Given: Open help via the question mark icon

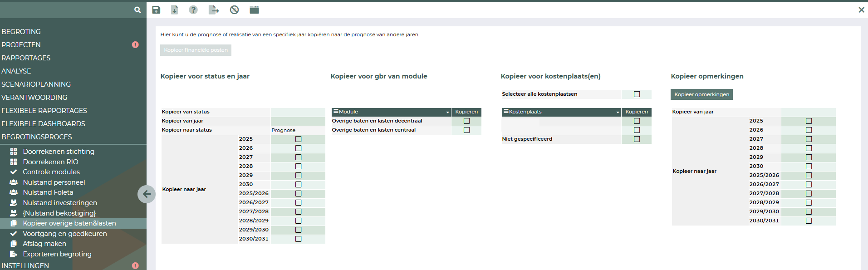Looking at the screenshot, I should coord(193,10).
